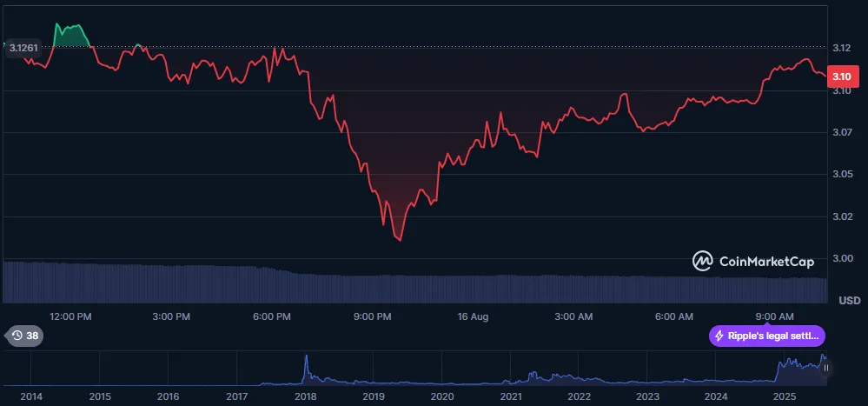This screenshot has height=406, width=868.
Task: Jump to 2023 on the timeline navigator
Action: 647,396
